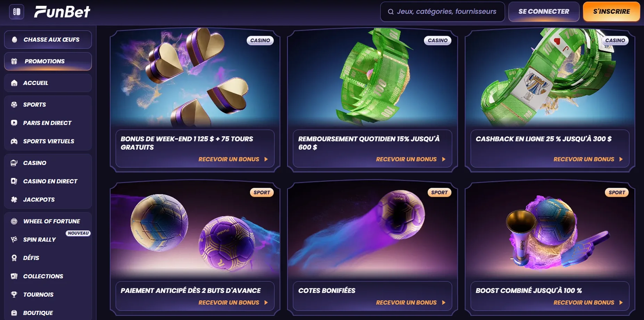Open the FunBet logo home link
Image resolution: width=644 pixels, height=320 pixels.
pos(62,12)
